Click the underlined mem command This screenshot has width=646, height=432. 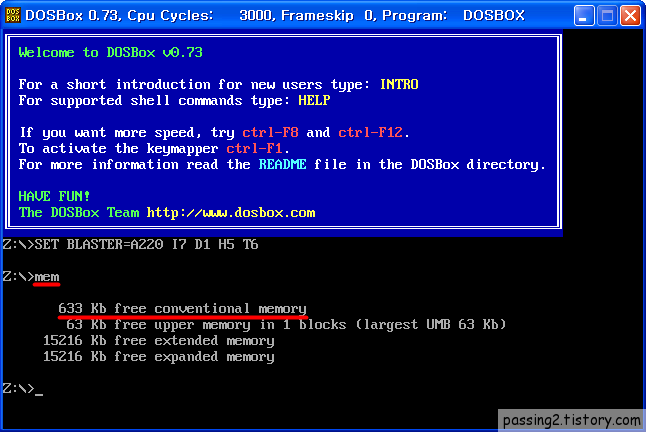47,277
